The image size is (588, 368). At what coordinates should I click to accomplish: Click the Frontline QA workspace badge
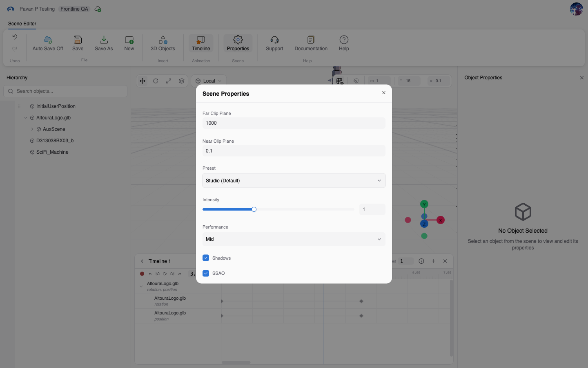point(74,9)
